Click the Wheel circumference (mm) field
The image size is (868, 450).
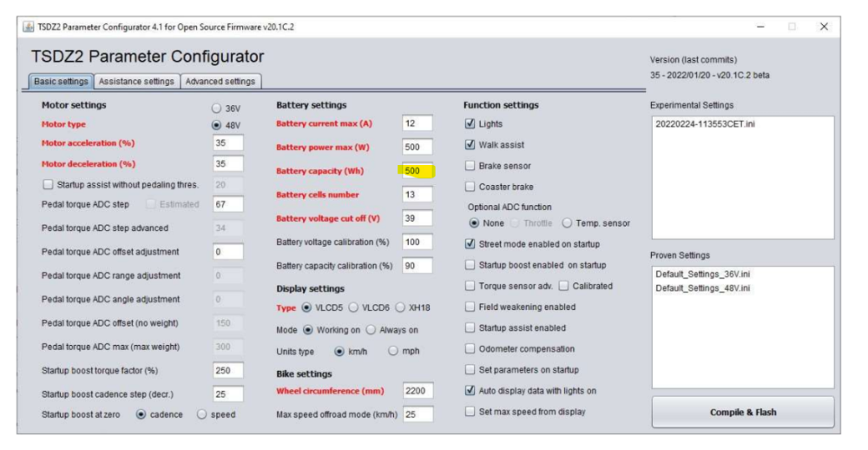click(x=418, y=391)
